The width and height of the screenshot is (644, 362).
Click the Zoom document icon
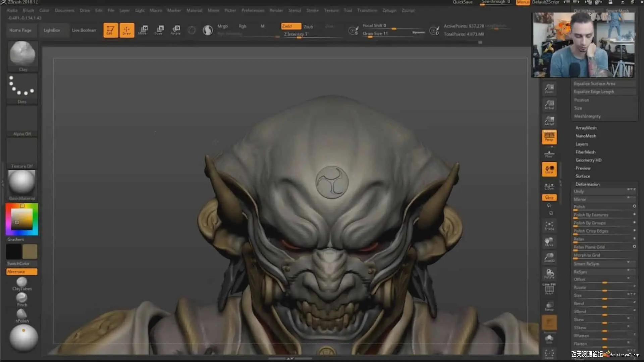click(549, 88)
